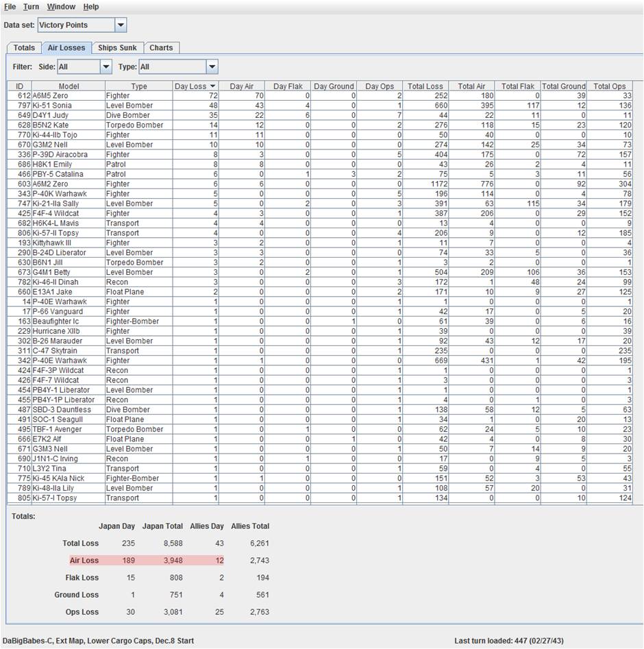Screen dimensions: 644x649
Task: Select the A6M5 Zero row
Action: (x=320, y=96)
